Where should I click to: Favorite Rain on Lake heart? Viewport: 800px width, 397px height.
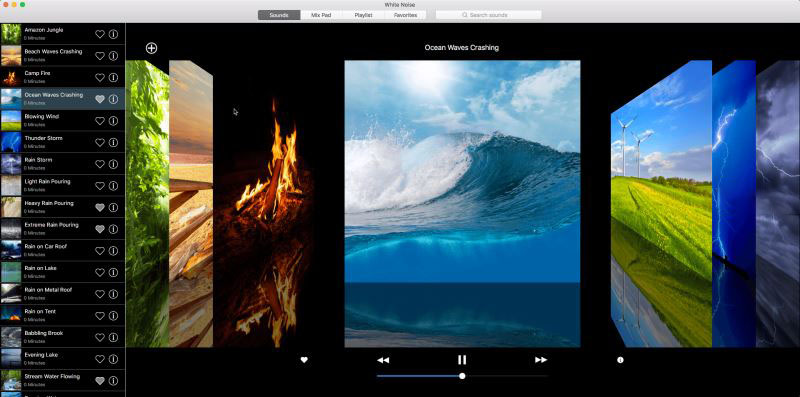(100, 272)
